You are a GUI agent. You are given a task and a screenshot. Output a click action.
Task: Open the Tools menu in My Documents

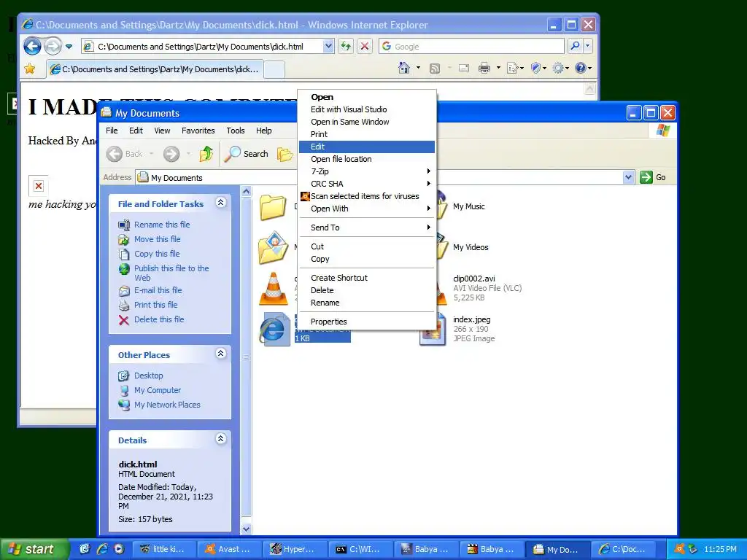[x=236, y=131]
